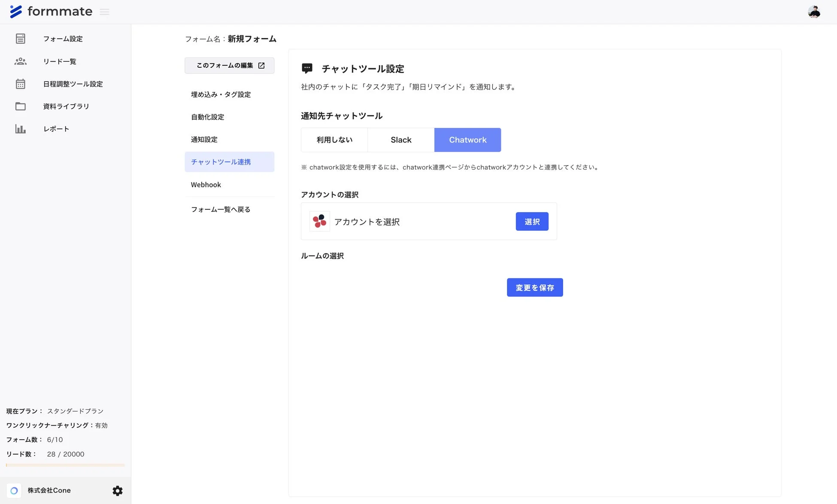Switch notification tool to Slack
The height and width of the screenshot is (504, 837).
tap(400, 140)
